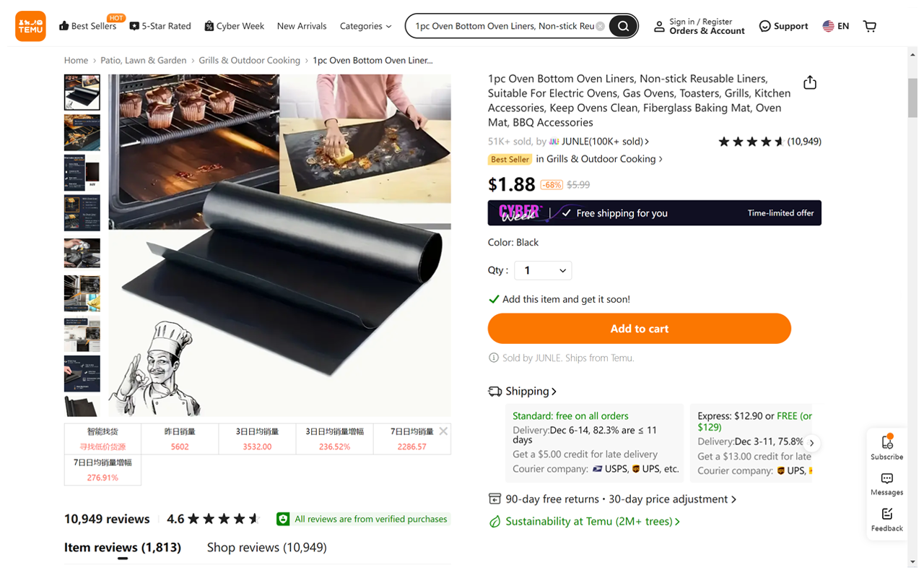The width and height of the screenshot is (924, 578).
Task: Open the Cyber Week page
Action: [234, 26]
